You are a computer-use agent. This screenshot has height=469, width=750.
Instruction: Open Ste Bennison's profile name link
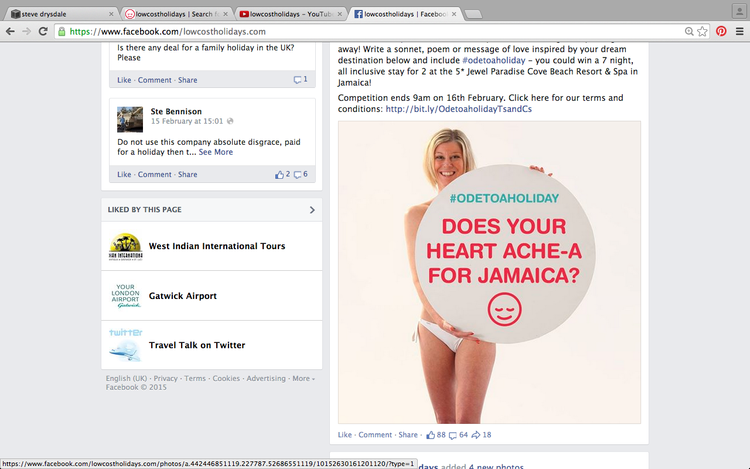tap(176, 111)
